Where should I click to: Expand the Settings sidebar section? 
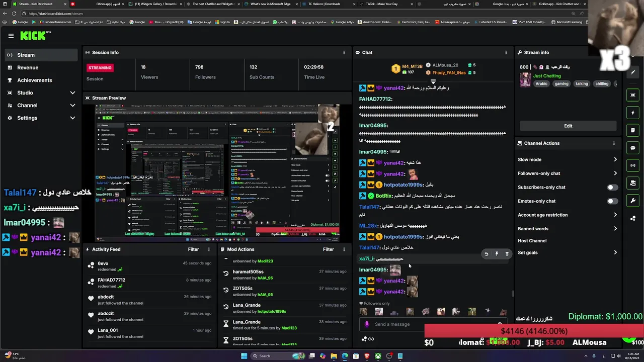click(x=72, y=118)
